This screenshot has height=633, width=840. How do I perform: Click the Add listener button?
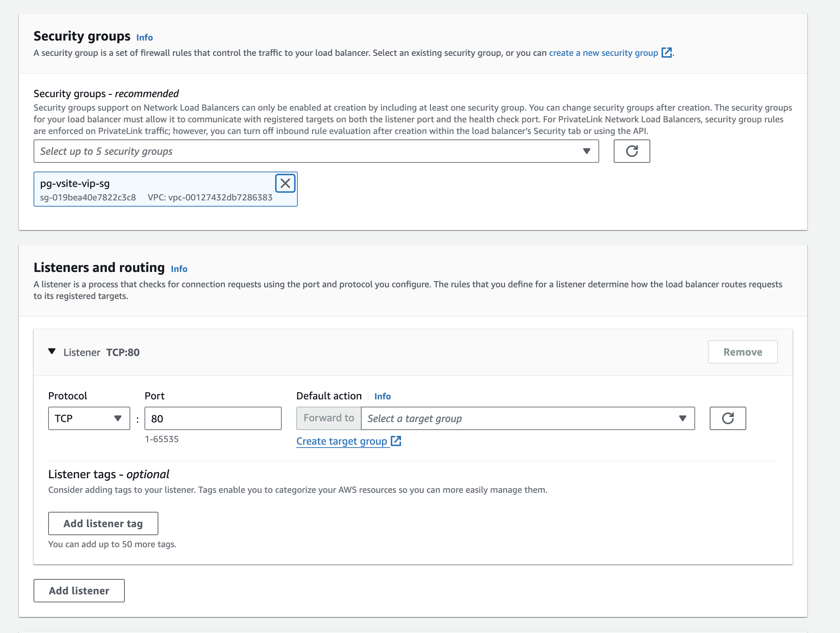click(78, 590)
